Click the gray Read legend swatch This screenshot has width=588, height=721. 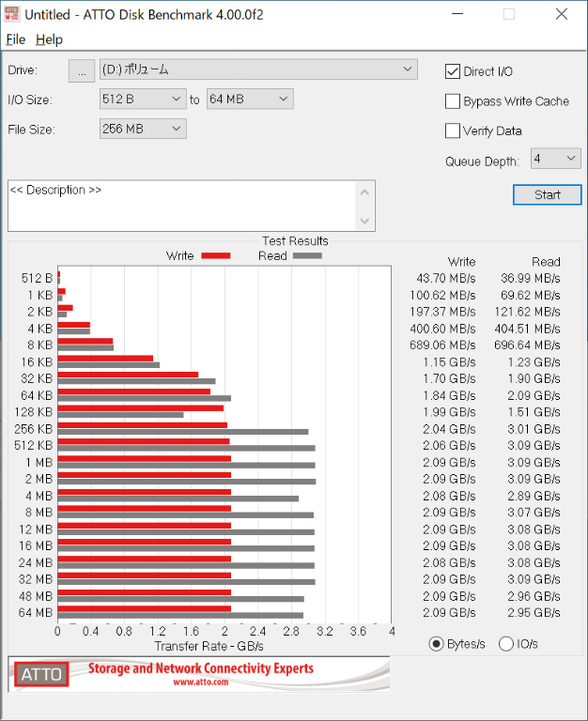[x=307, y=256]
